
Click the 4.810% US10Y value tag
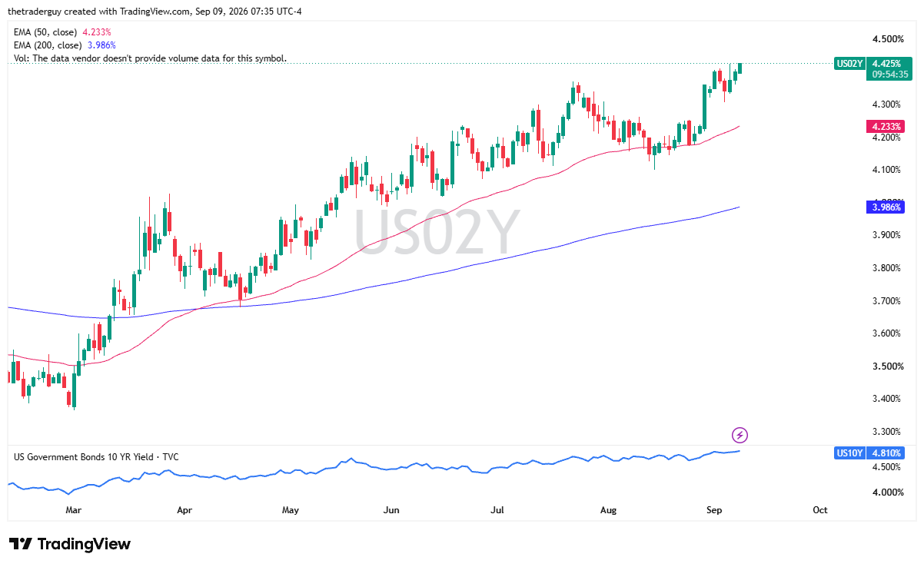pos(886,453)
